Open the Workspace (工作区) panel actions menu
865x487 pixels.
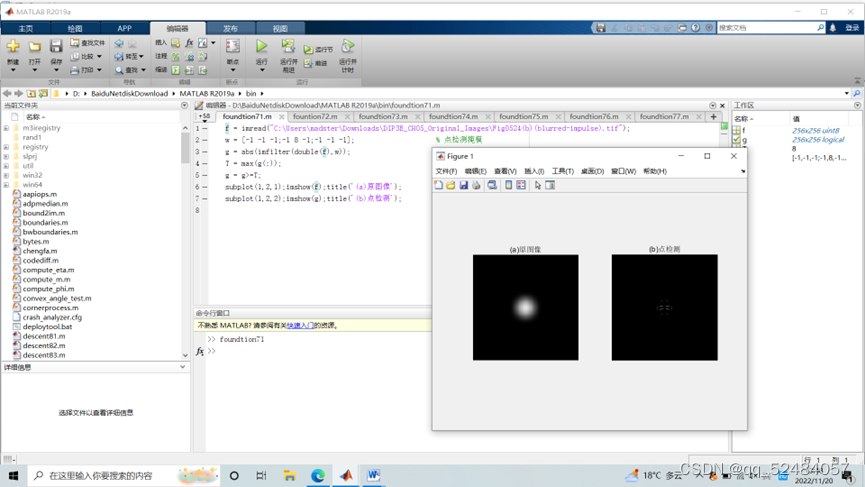tap(857, 105)
